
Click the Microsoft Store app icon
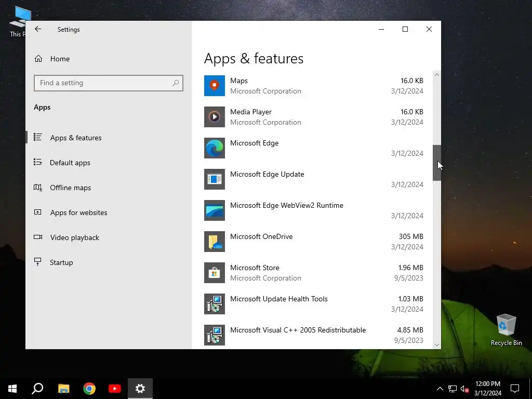[215, 273]
